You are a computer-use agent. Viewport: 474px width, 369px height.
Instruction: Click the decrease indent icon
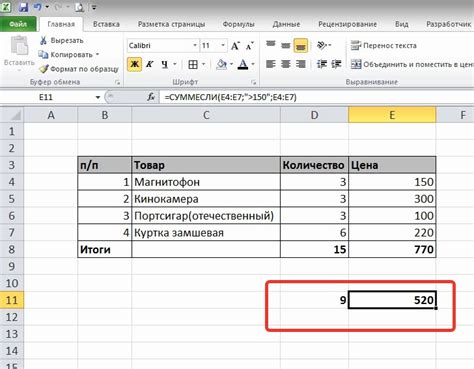322,64
